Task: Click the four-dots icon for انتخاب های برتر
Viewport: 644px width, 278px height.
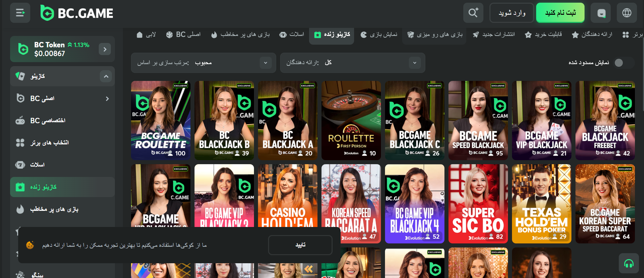Action: tap(20, 143)
